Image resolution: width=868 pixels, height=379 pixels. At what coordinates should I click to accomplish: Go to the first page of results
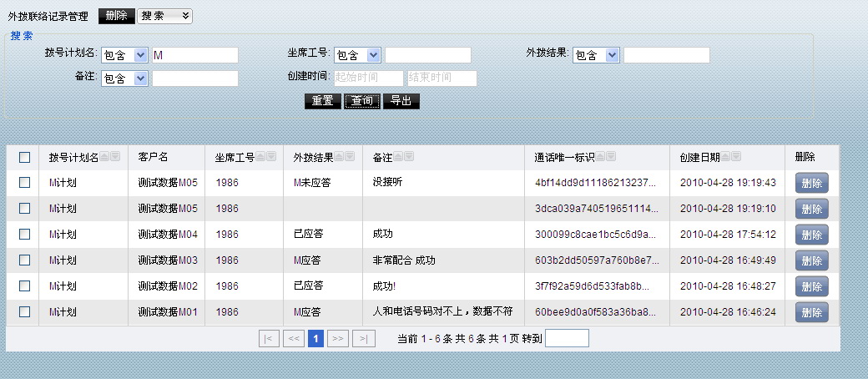pos(269,339)
